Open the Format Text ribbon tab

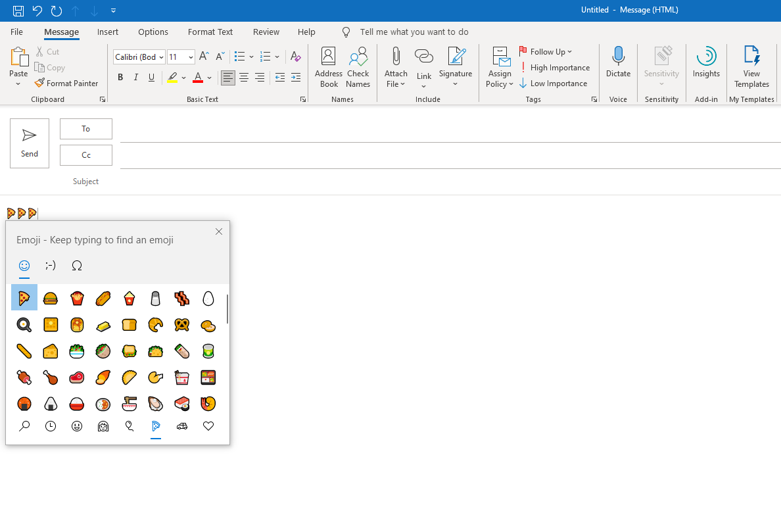click(210, 32)
